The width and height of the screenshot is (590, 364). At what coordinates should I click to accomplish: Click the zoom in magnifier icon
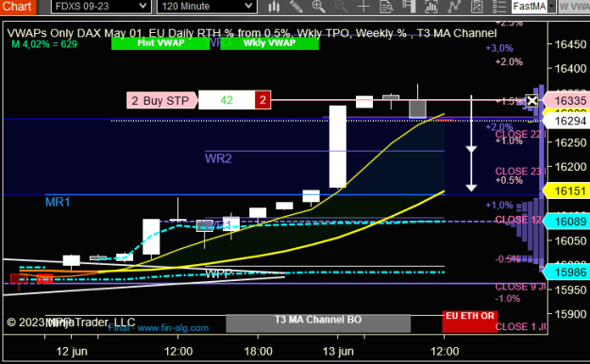pyautogui.click(x=319, y=7)
